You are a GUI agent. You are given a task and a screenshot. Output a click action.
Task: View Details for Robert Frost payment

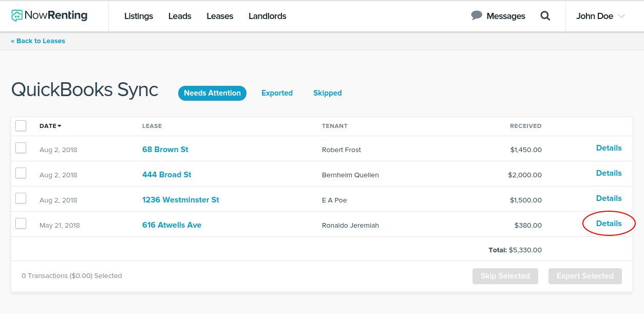coord(609,148)
